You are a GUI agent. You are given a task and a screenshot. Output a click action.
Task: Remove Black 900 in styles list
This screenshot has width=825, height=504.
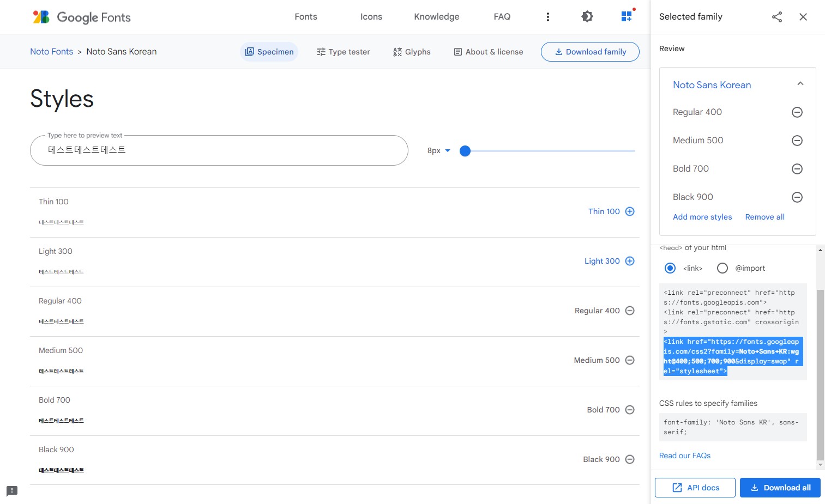tap(630, 459)
